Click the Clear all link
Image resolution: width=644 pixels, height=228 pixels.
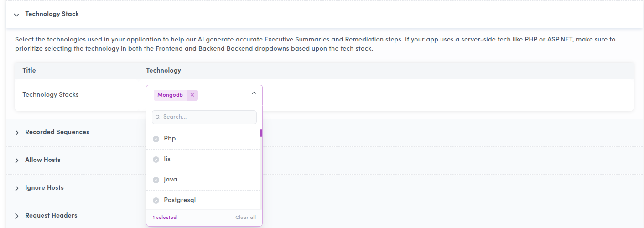coord(245,218)
